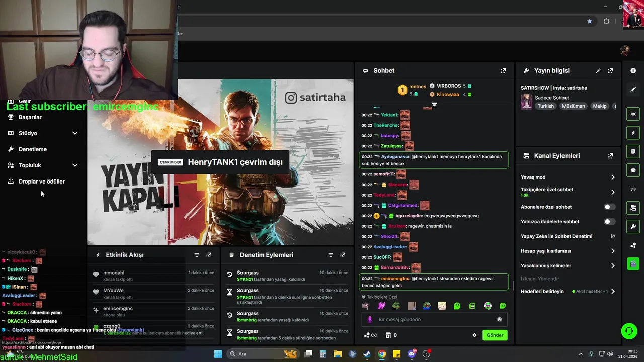This screenshot has height=362, width=644.
Task: Open OBS Studio from the taskbar
Action: [427, 354]
